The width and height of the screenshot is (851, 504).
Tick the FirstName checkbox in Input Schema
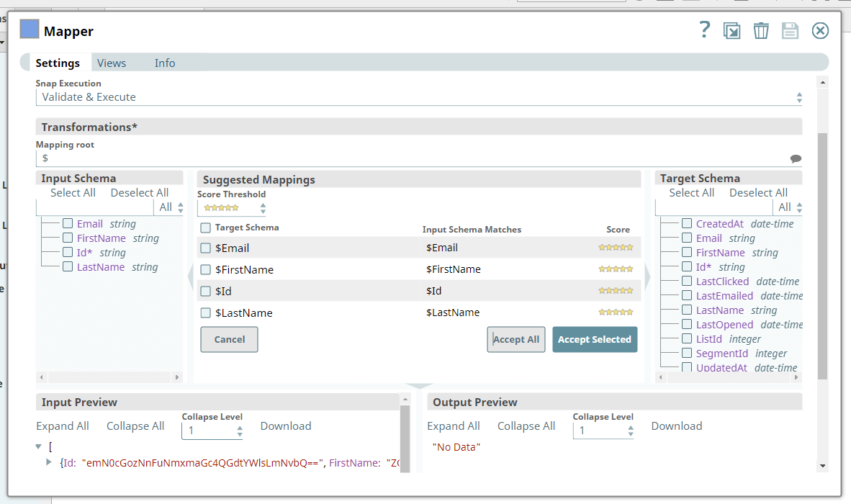(68, 238)
